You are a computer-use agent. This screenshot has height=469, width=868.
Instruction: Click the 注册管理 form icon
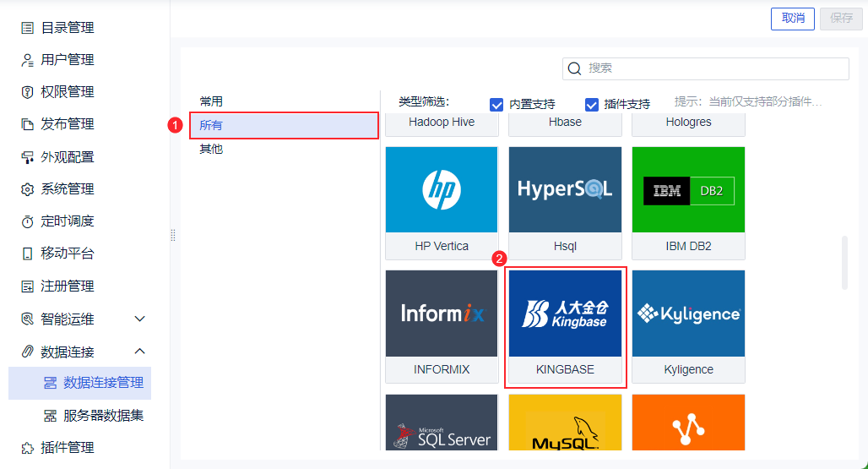tap(27, 286)
